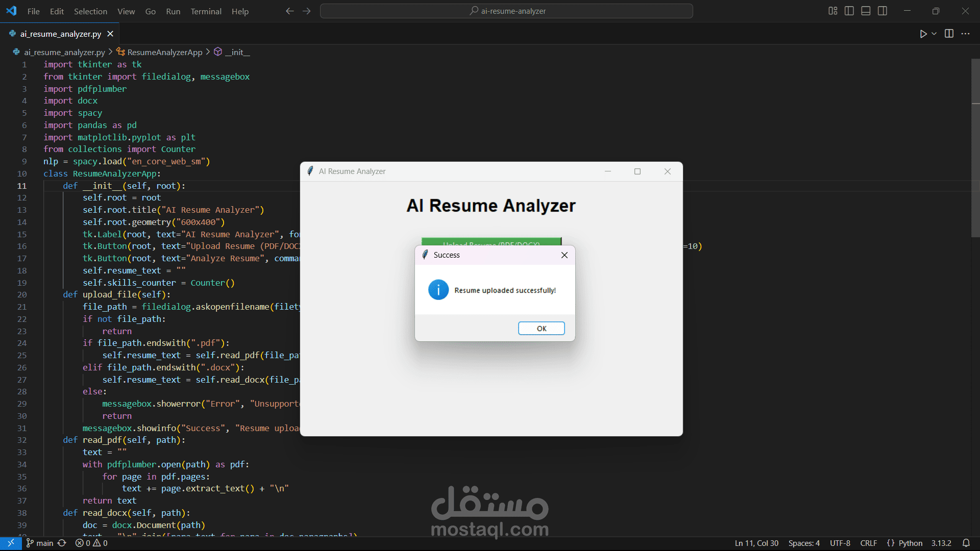The height and width of the screenshot is (551, 980).
Task: Open problems errors and warnings indicator
Action: [x=91, y=543]
